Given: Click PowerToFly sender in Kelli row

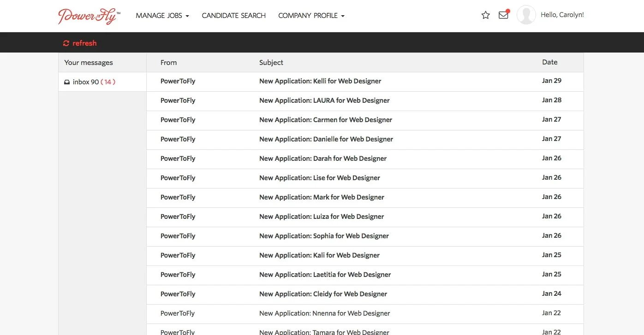Looking at the screenshot, I should coord(178,81).
